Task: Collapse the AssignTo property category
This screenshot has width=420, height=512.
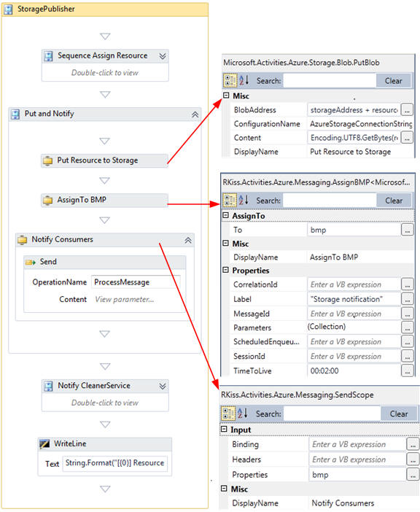Action: point(225,215)
